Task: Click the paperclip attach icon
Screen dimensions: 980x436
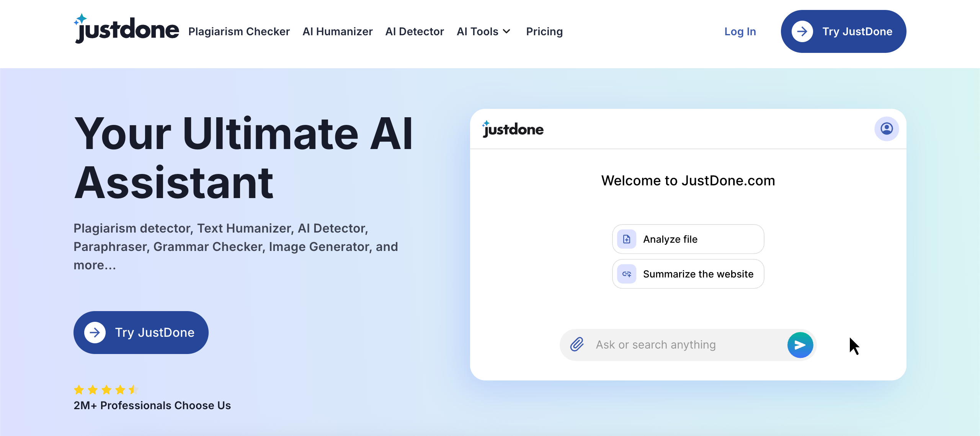Action: pos(577,344)
